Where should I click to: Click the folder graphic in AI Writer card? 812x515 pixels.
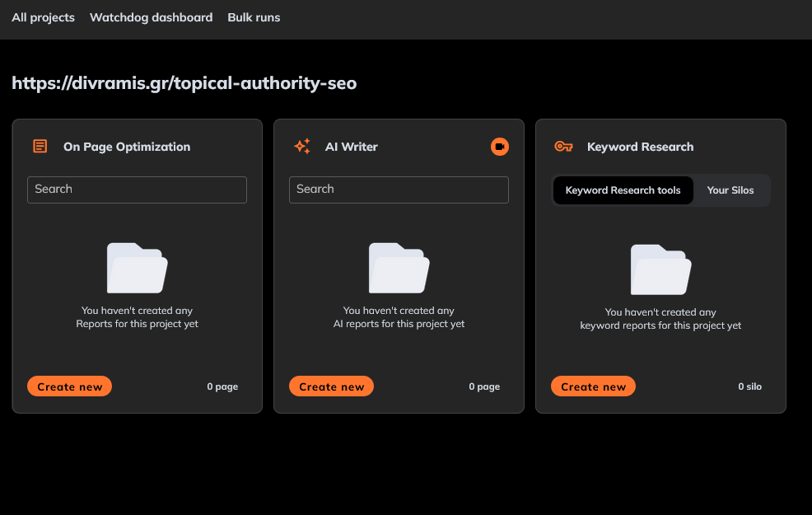399,267
